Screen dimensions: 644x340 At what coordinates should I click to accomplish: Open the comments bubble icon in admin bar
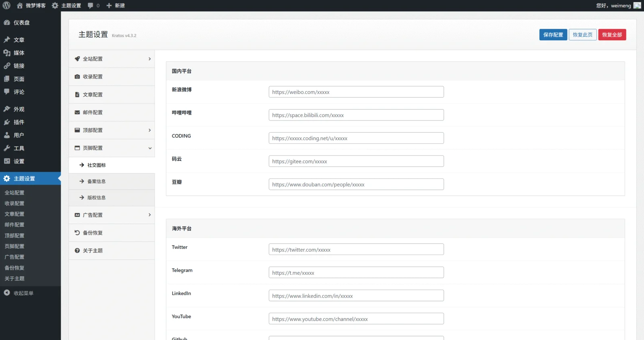pos(91,6)
